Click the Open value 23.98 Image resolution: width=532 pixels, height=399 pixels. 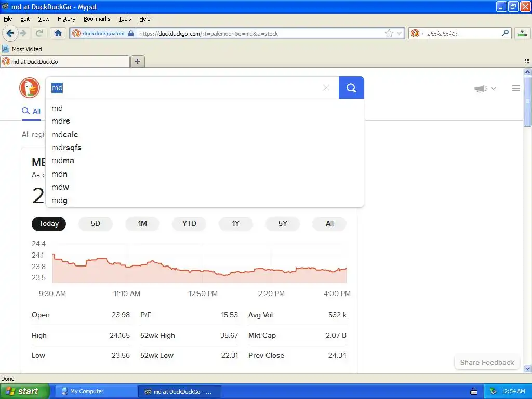tap(121, 315)
